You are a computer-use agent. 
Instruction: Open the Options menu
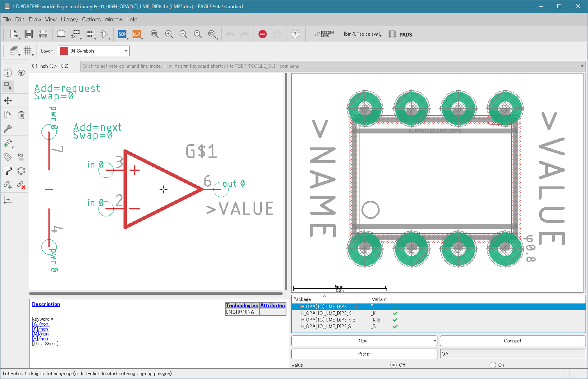(x=91, y=19)
